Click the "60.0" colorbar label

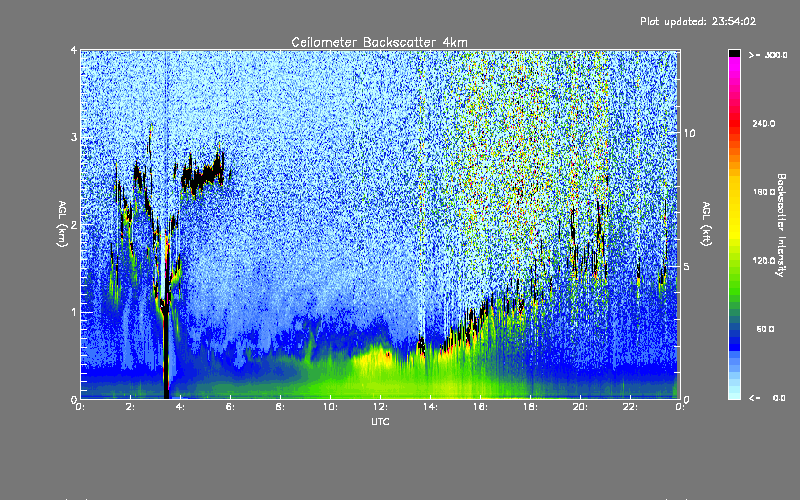(765, 329)
